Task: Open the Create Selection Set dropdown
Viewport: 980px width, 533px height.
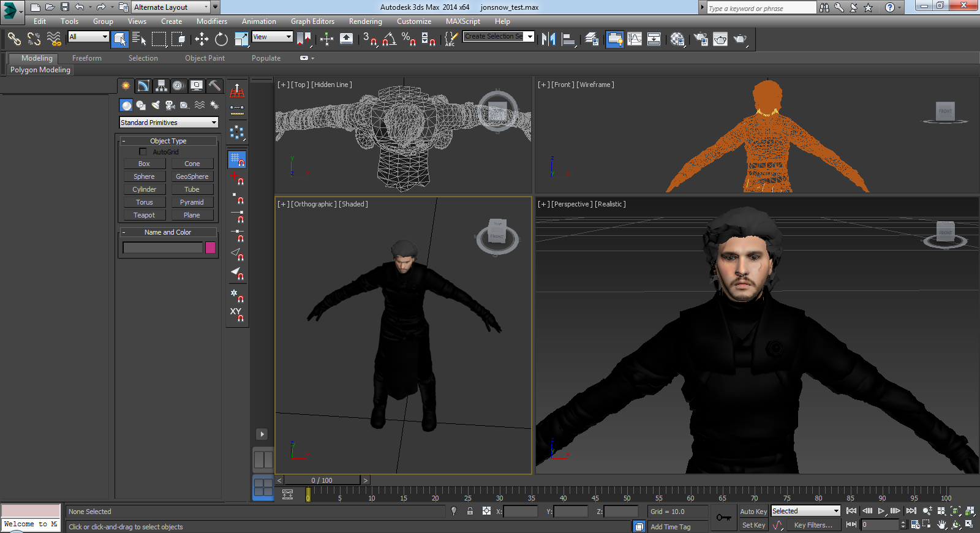Action: [x=499, y=37]
